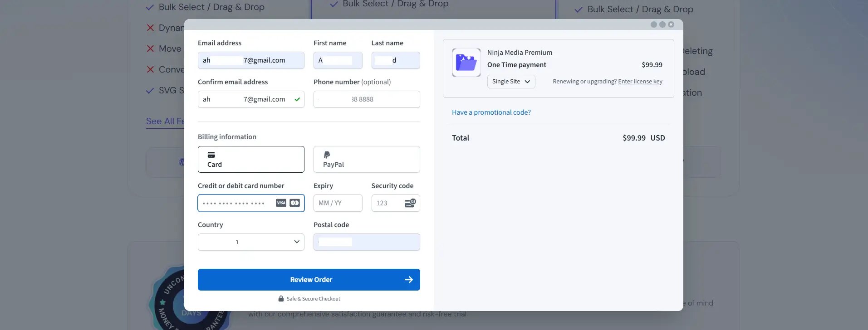Click the Phone number field

(367, 99)
